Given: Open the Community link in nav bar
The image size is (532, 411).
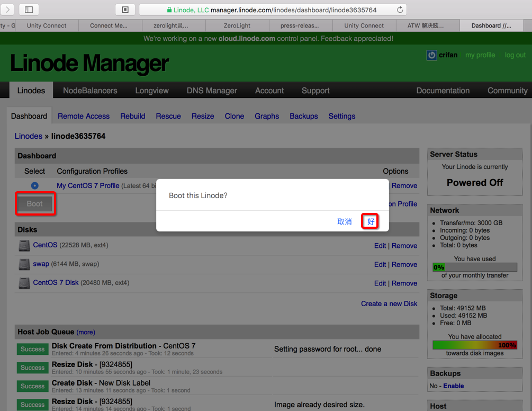Looking at the screenshot, I should coord(508,90).
